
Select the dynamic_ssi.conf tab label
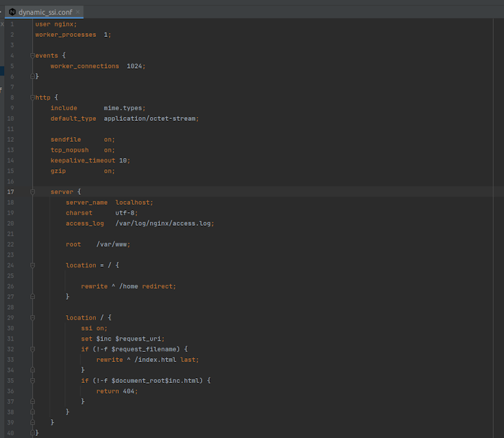(x=45, y=12)
